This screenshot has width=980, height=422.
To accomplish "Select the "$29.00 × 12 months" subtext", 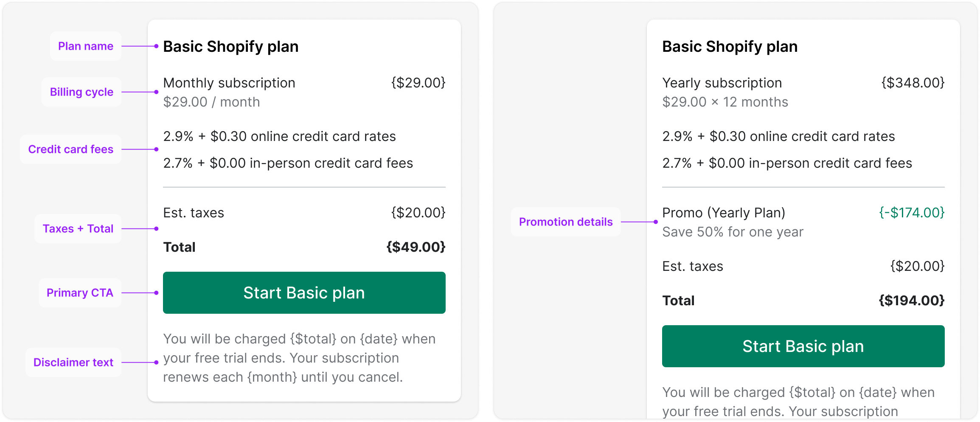I will 725,102.
